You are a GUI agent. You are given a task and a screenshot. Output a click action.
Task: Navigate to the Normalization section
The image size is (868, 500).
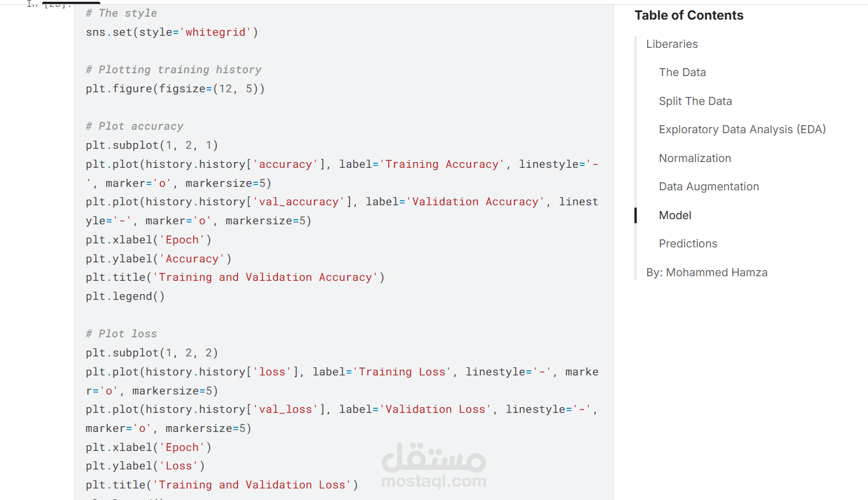(694, 159)
